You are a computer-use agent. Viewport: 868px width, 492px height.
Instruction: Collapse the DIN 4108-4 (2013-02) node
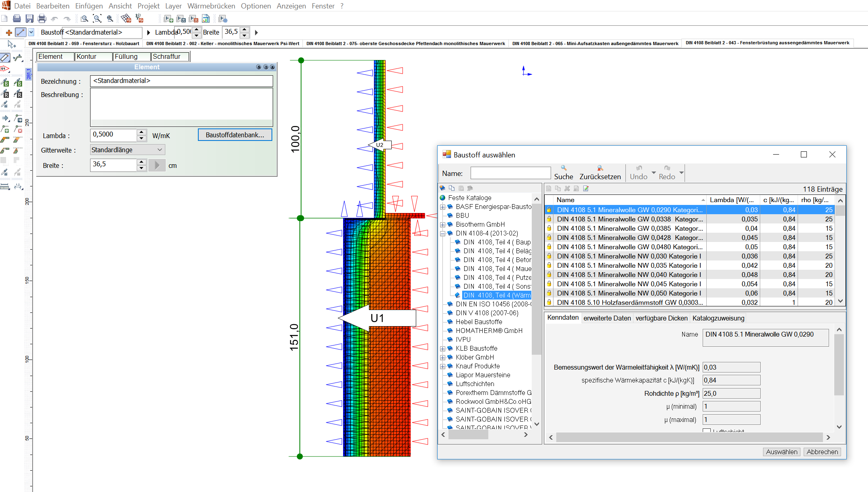[x=442, y=234]
